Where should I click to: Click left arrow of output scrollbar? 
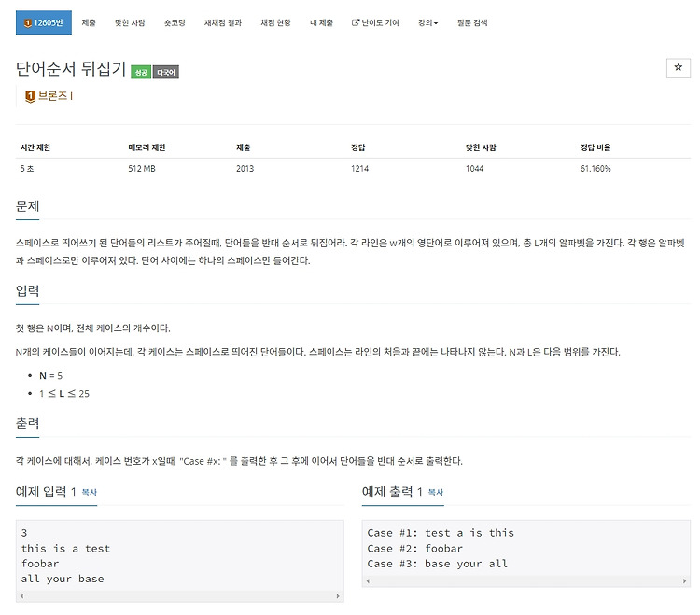(x=368, y=581)
